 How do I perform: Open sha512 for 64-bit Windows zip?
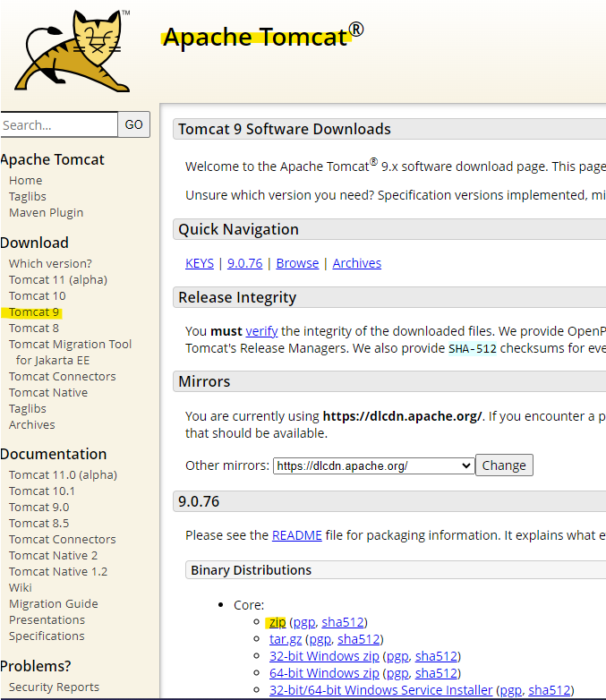(436, 673)
